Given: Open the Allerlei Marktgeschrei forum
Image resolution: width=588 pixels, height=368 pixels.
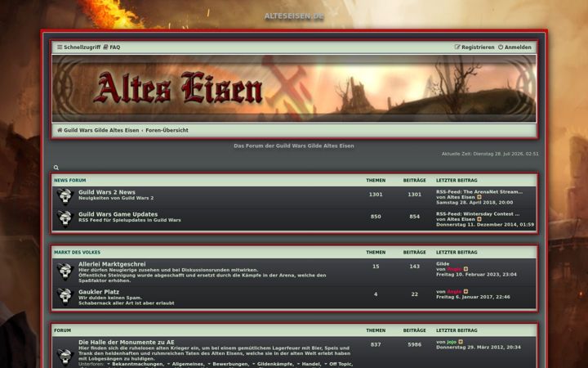Looking at the screenshot, I should click(x=112, y=264).
